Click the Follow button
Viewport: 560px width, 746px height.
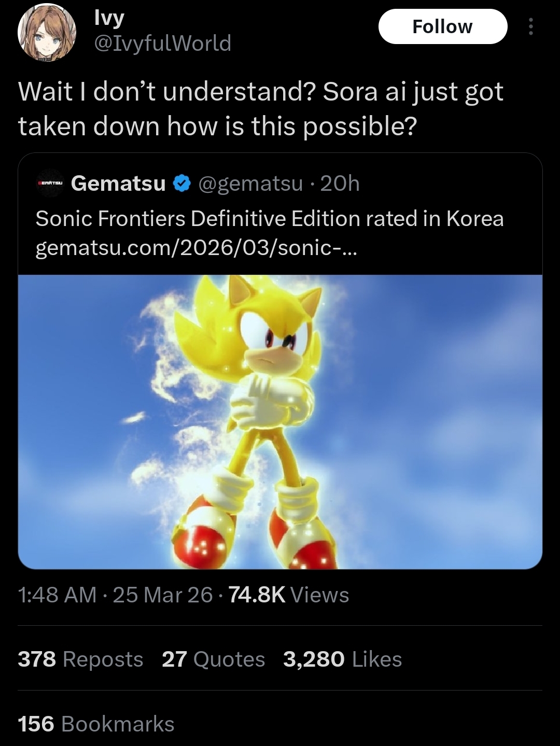[x=442, y=26]
